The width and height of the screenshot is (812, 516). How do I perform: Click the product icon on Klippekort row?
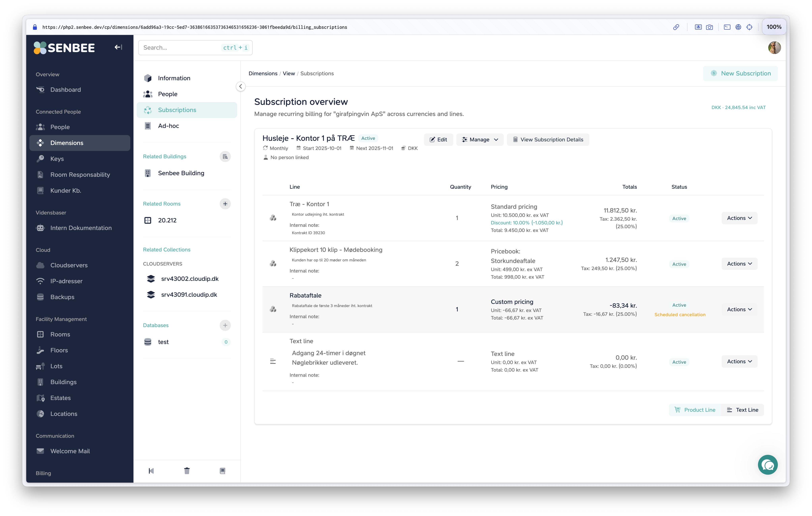click(x=273, y=263)
